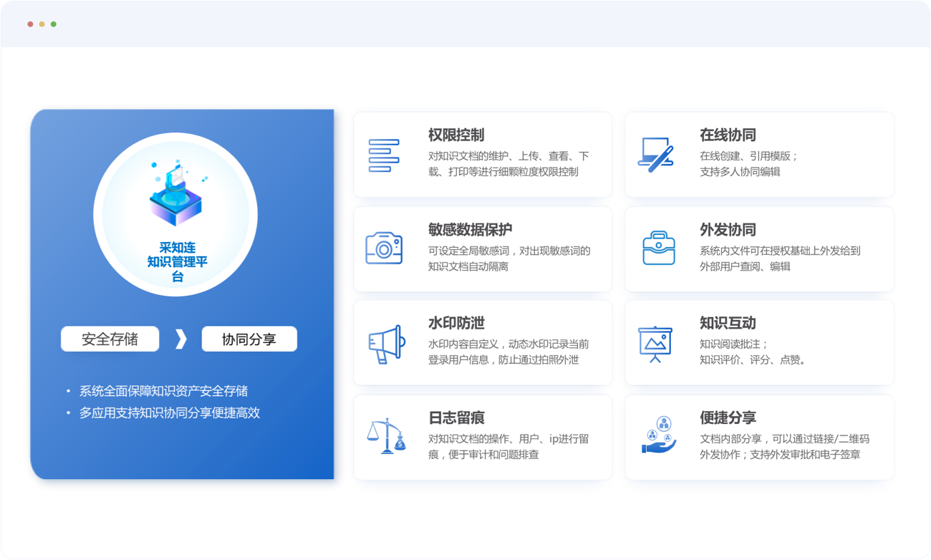This screenshot has width=931, height=560.
Task: Click the 权限控制 list-lines icon
Action: 383,155
